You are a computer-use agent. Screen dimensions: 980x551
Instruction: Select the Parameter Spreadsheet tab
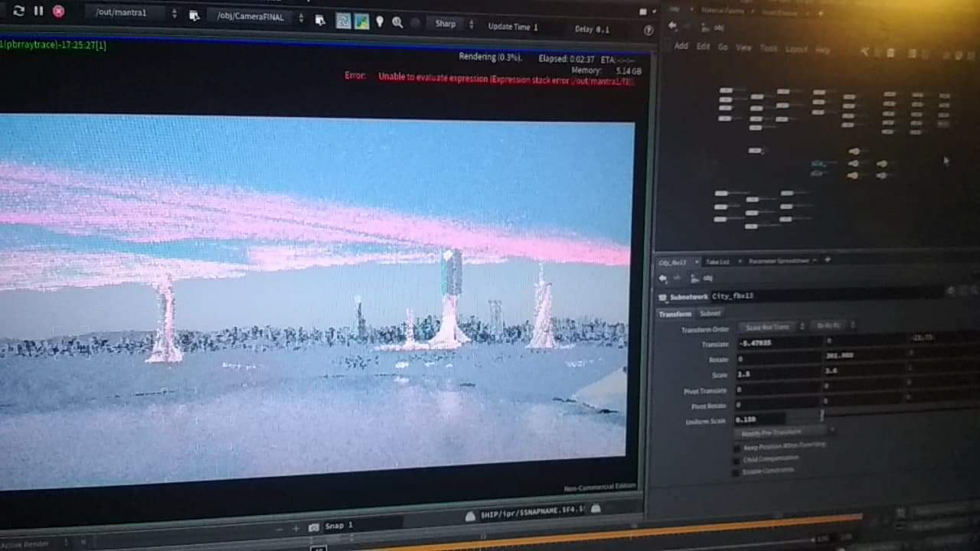pyautogui.click(x=778, y=261)
